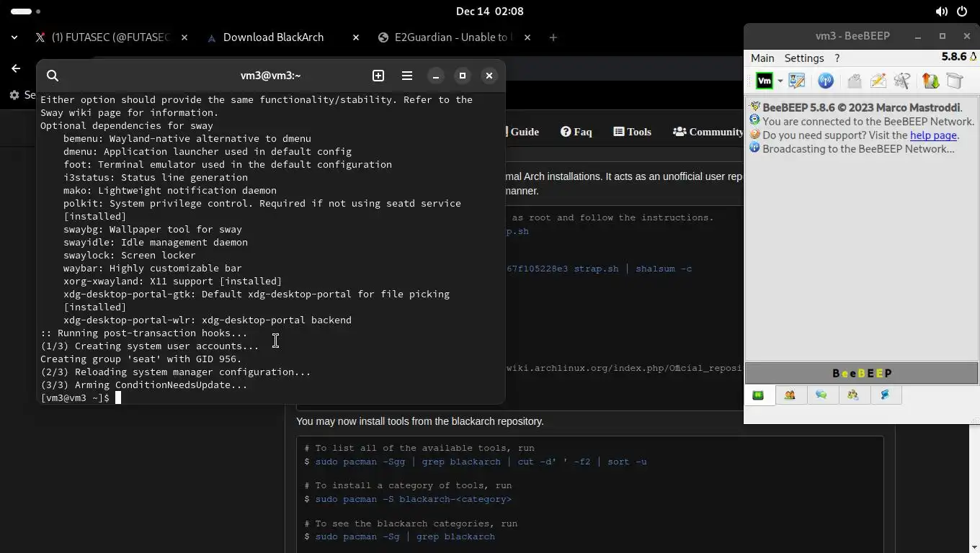Open the Settings menu in BeeBEEP
The image size is (980, 553).
pos(803,58)
